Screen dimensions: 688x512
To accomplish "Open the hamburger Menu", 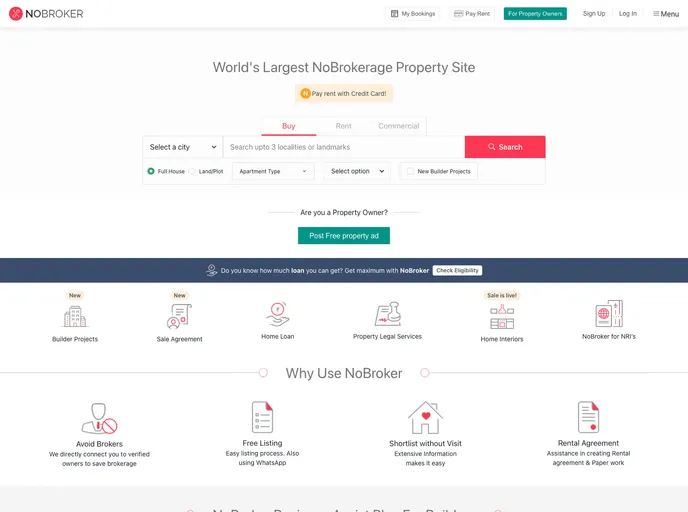I will 666,14.
